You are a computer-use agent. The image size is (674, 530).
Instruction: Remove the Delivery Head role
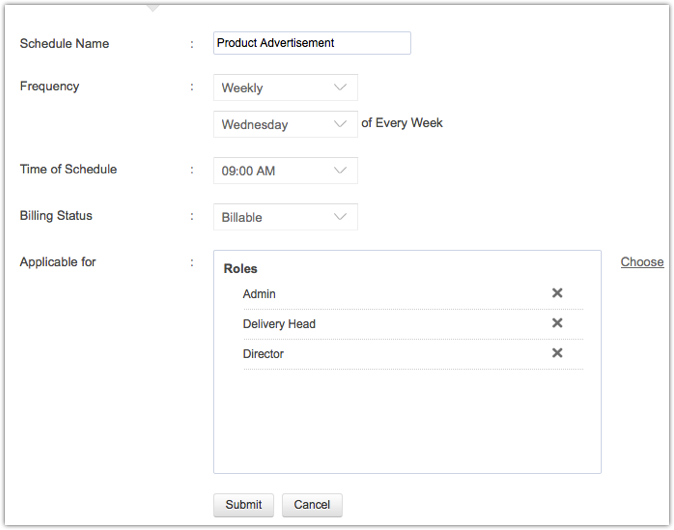click(557, 323)
